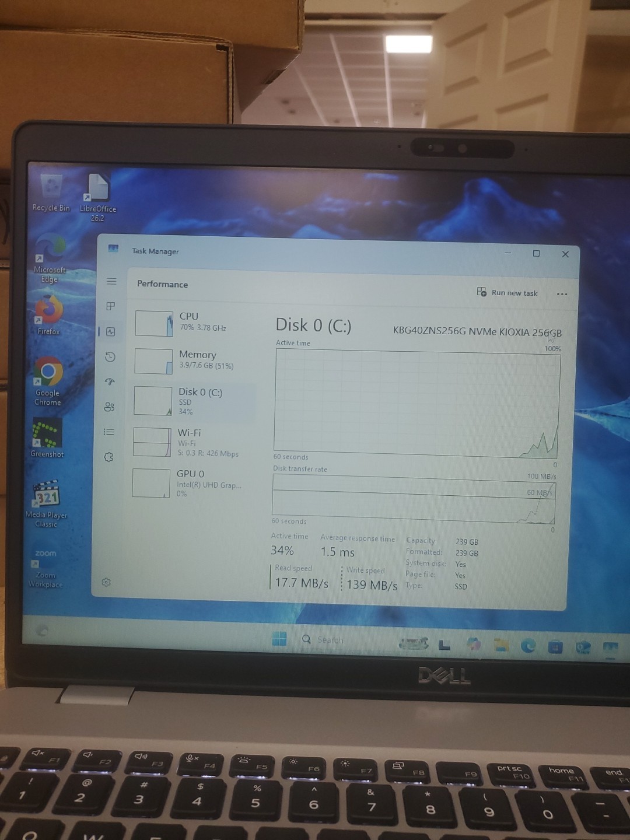Open the App history page icon
The image size is (630, 840).
tap(110, 356)
